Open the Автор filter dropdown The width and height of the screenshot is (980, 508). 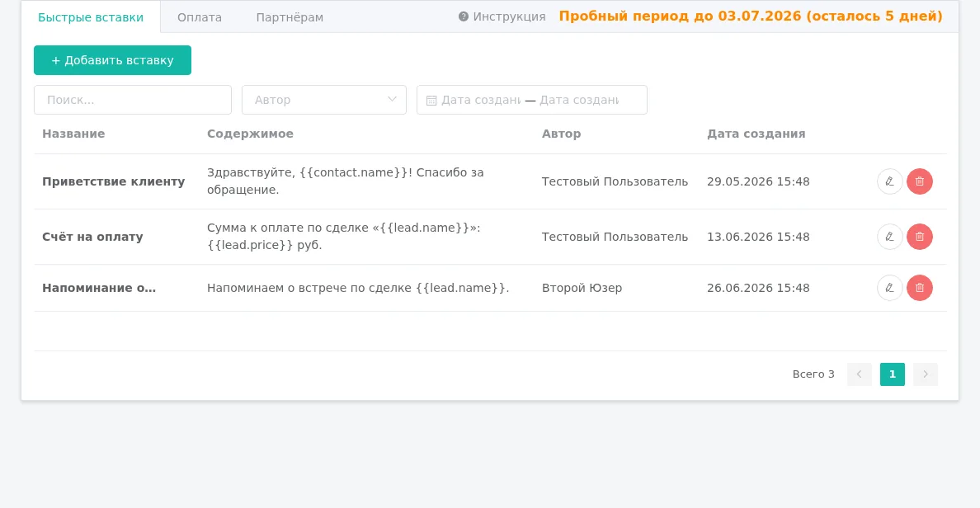tap(323, 100)
